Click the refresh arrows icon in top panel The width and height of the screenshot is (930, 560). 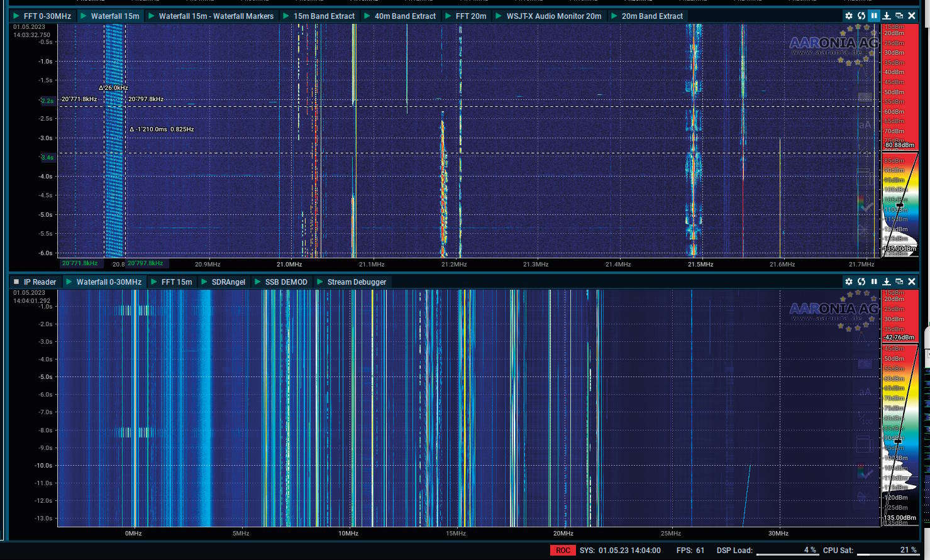click(861, 16)
